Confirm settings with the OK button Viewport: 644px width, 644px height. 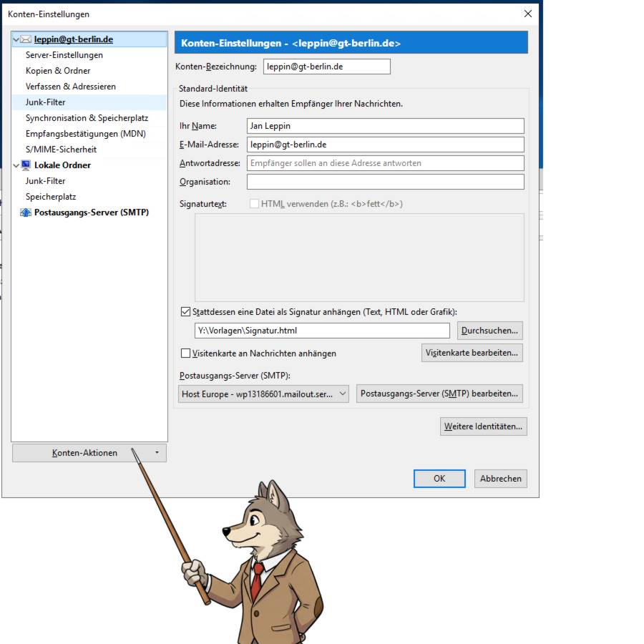point(439,479)
